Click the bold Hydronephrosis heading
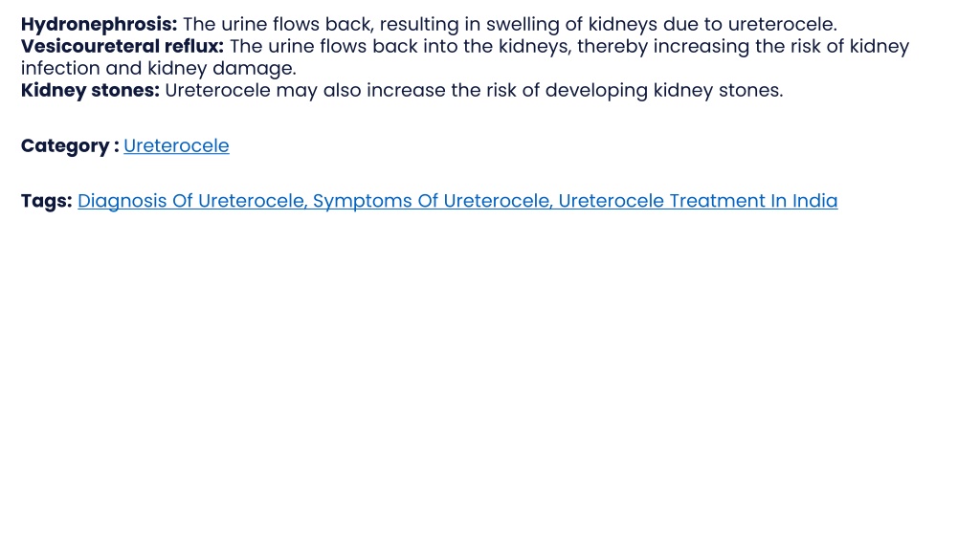 click(x=99, y=24)
